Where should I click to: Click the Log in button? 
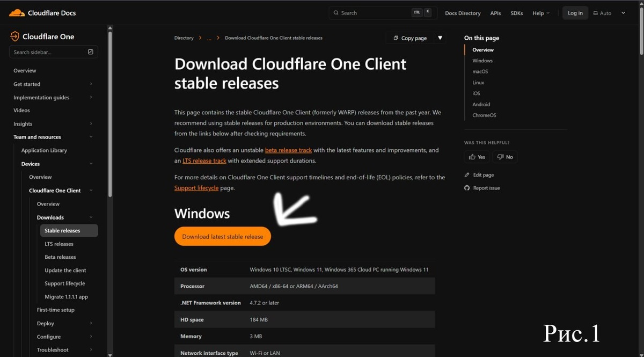[x=575, y=13]
